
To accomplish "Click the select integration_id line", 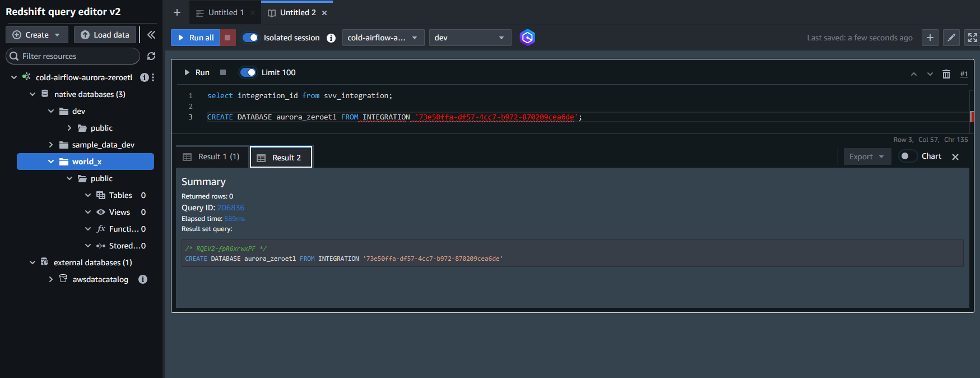I will point(300,96).
